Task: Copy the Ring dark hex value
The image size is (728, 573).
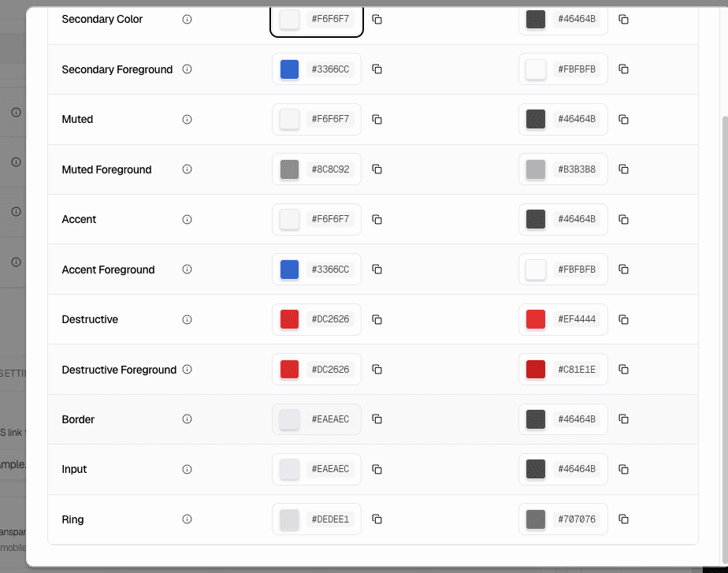Action: (x=623, y=519)
